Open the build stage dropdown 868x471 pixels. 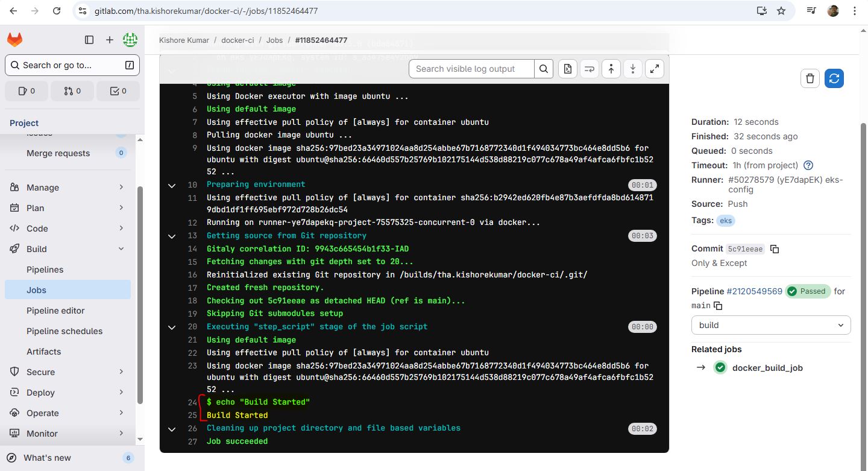[x=770, y=325]
